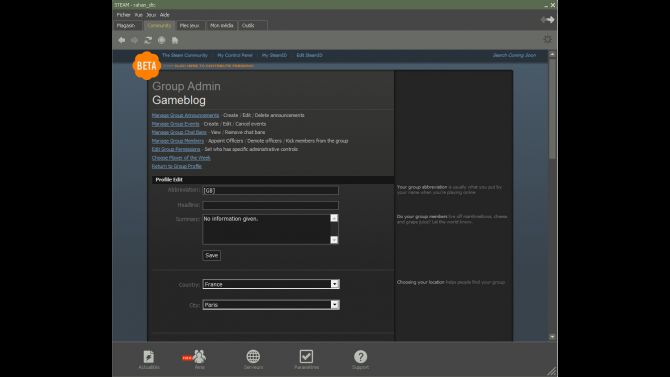Open Manage Group Events

(x=176, y=124)
